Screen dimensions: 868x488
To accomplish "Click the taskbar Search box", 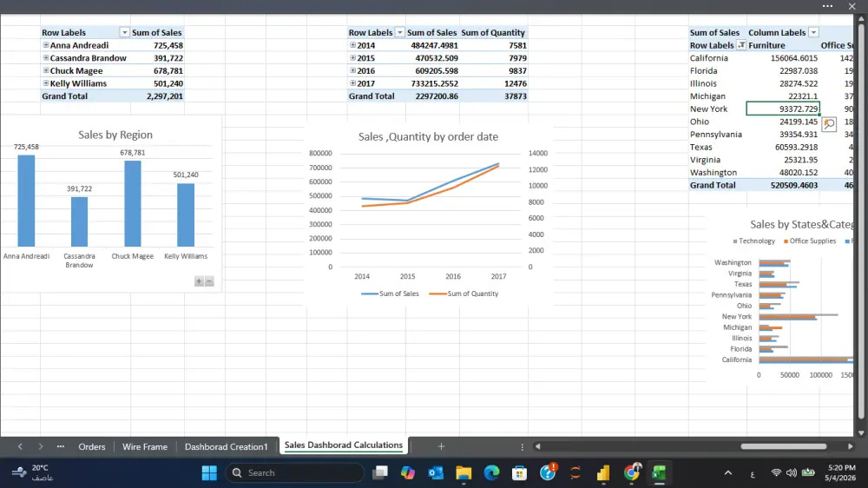I will coord(294,472).
